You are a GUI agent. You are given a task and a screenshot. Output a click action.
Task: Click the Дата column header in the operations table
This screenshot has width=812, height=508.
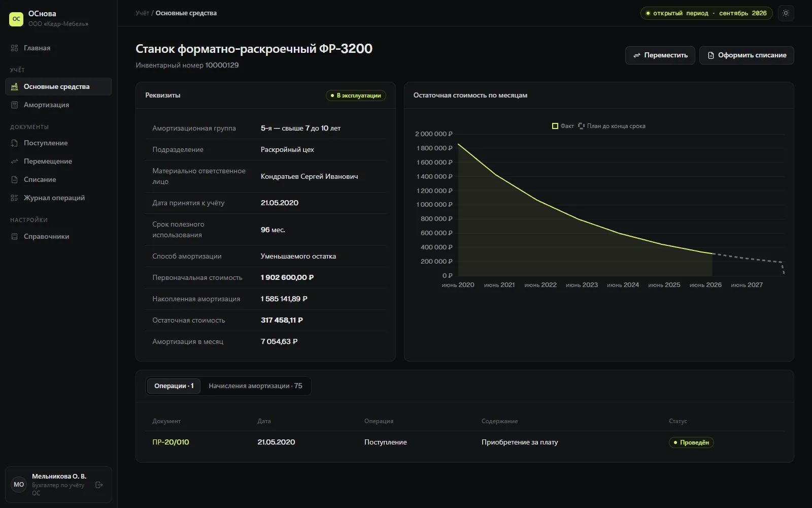[x=264, y=421]
